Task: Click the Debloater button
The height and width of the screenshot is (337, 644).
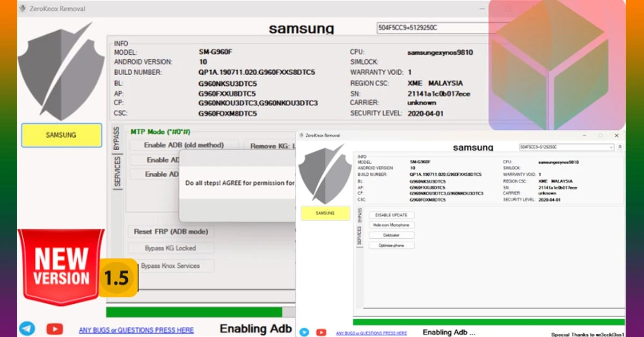Action: click(x=391, y=236)
